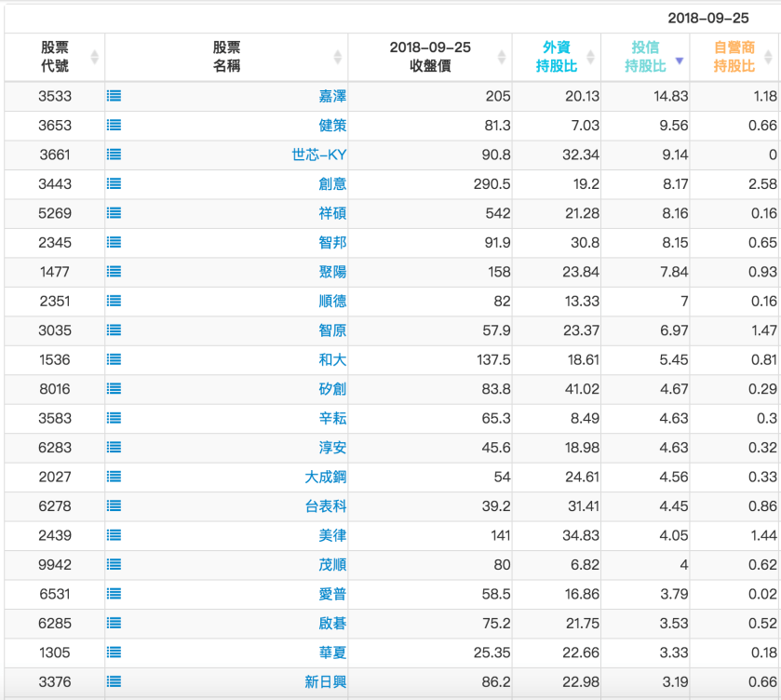Click the list icon beside 健策
The image size is (781, 700).
tap(114, 125)
